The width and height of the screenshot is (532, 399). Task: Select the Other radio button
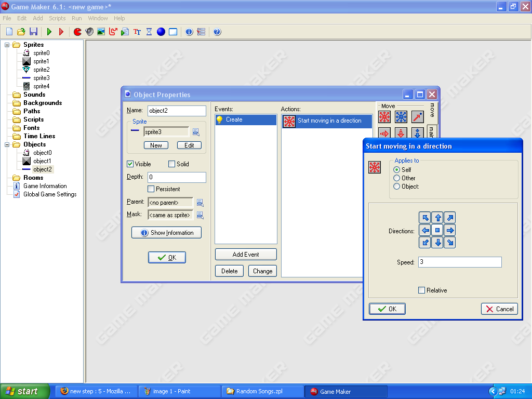[397, 178]
